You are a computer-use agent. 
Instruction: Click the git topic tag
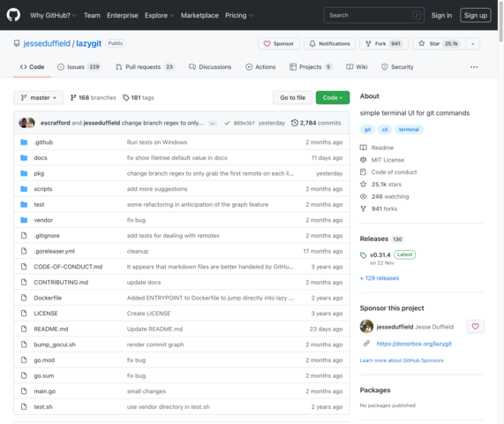coord(367,129)
